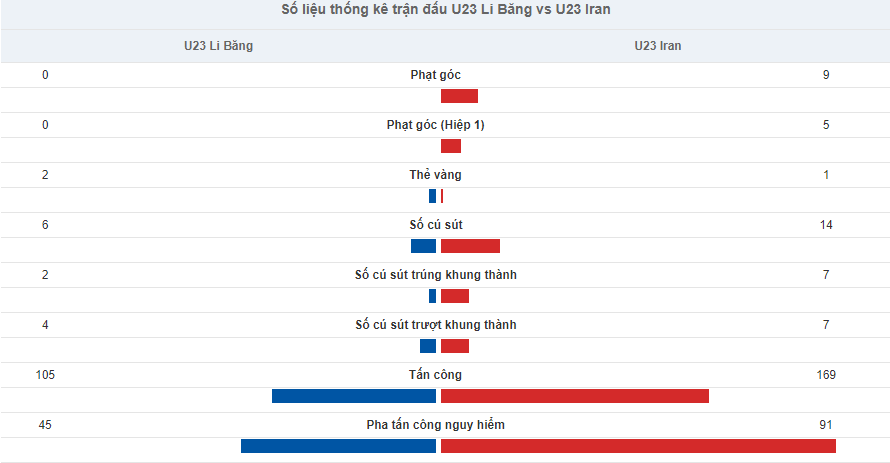Click Li Băng's Tấn công value 105
The image size is (890, 463).
[x=45, y=374]
